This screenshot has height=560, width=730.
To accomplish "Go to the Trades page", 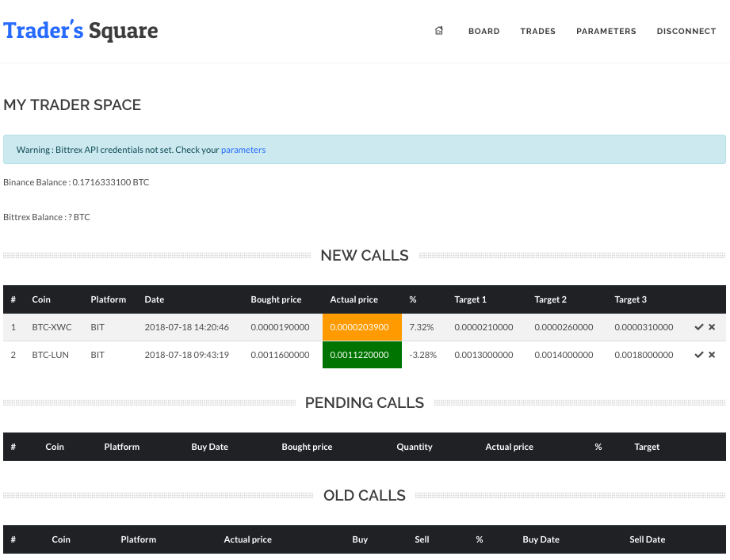I will click(x=537, y=32).
